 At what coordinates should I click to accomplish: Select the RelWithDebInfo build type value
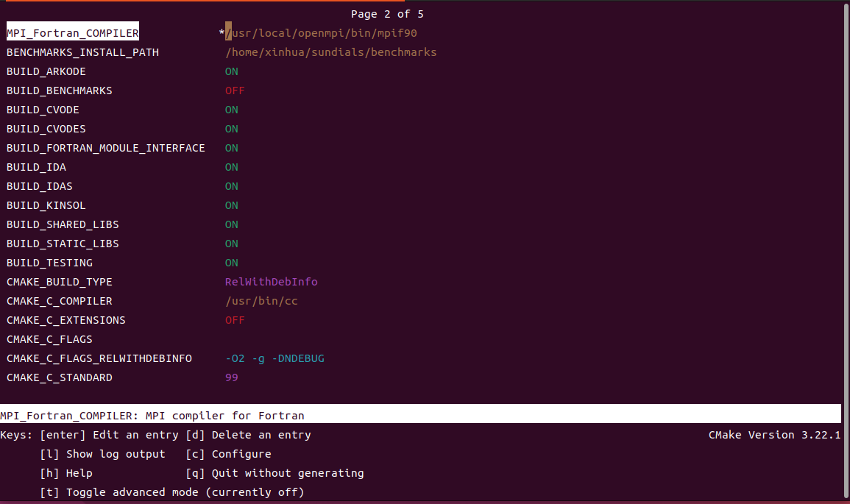point(271,282)
